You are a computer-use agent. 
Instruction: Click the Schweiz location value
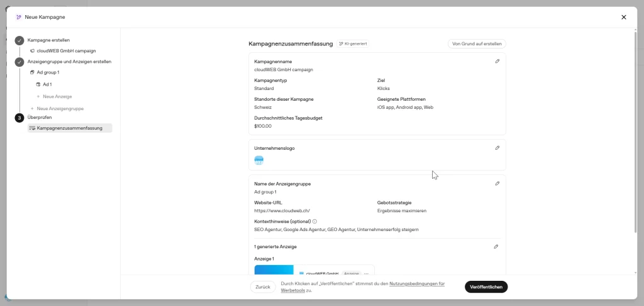click(x=263, y=107)
